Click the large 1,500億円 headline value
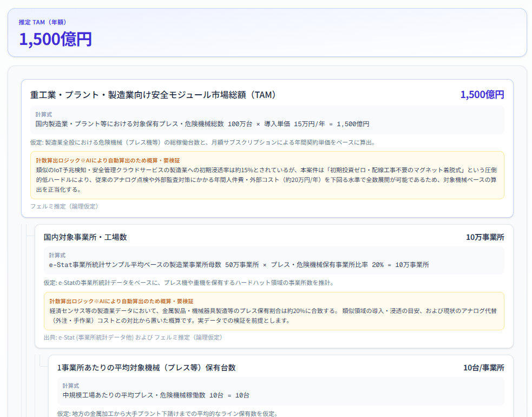The height and width of the screenshot is (417, 532). [55, 38]
